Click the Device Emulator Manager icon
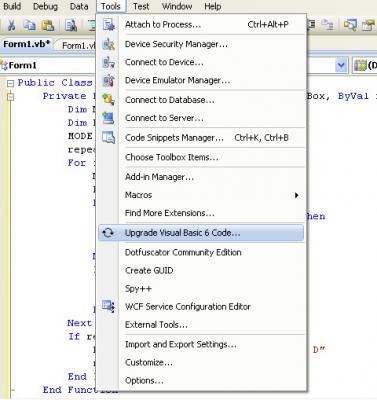377x400 pixels. pos(109,80)
